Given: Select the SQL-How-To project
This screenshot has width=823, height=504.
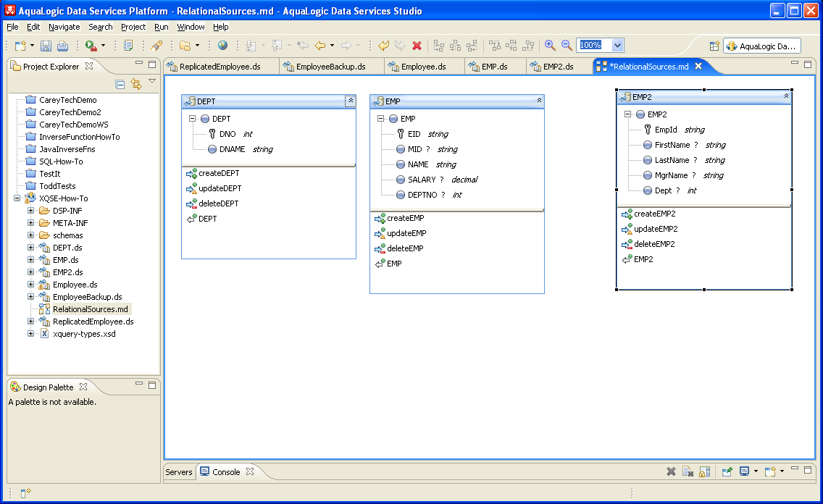Looking at the screenshot, I should click(x=61, y=161).
